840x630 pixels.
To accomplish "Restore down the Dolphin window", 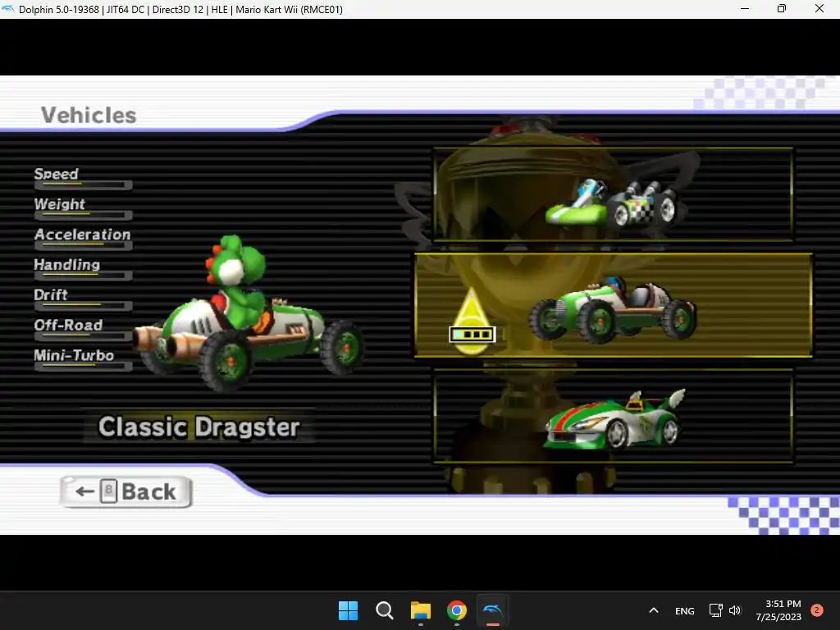I will (782, 9).
